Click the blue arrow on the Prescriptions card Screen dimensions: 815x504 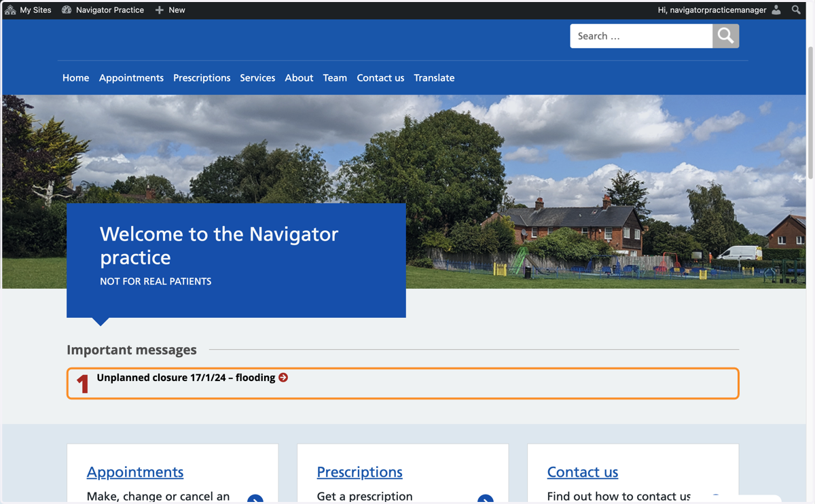point(485,499)
